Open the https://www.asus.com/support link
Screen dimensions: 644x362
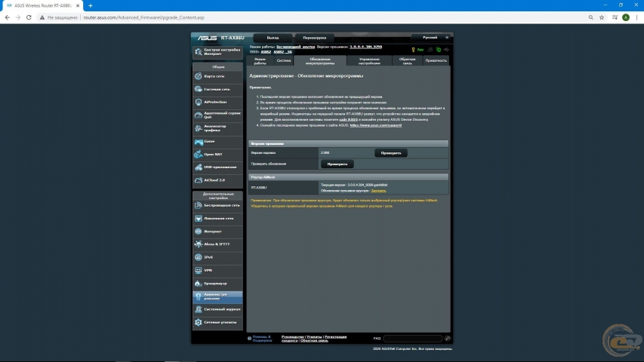pos(376,125)
